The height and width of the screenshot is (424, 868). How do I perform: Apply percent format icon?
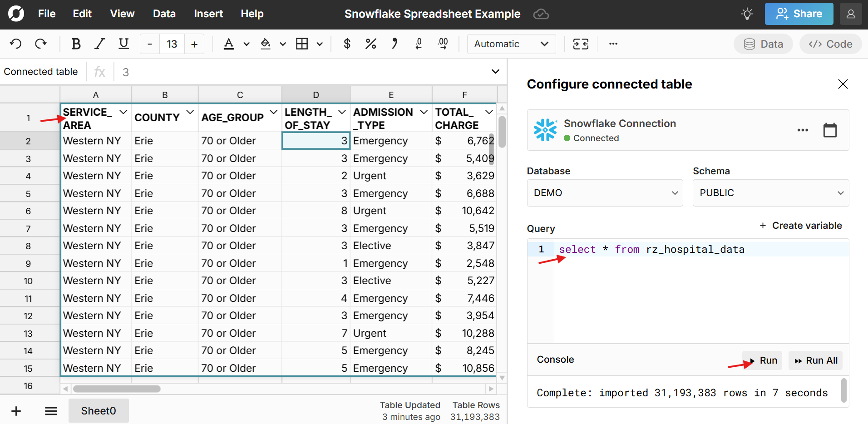click(370, 44)
